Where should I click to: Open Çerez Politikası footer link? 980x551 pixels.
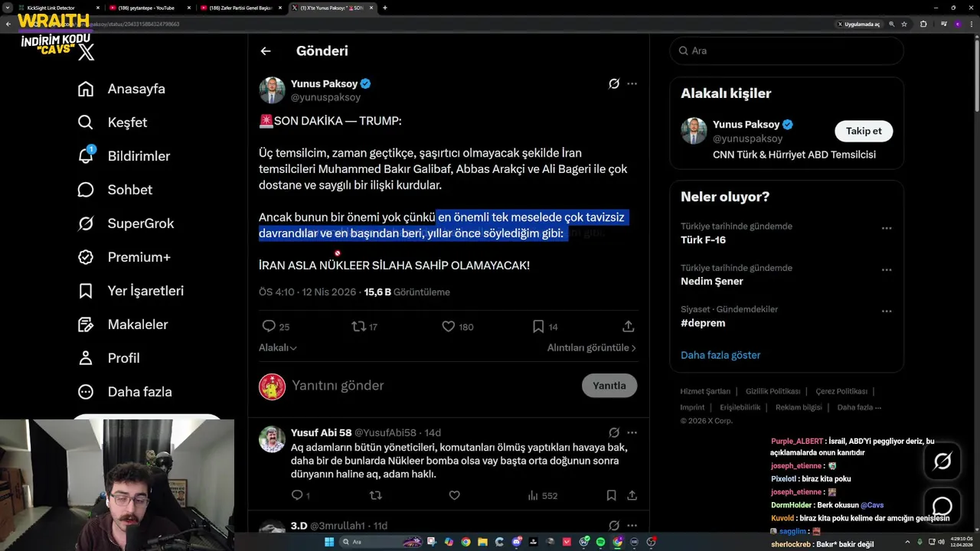point(841,391)
